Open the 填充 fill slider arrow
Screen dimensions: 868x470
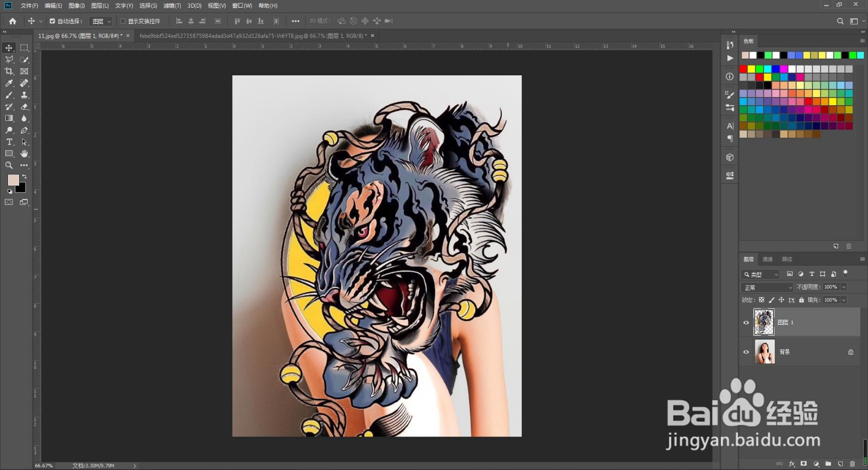coord(844,300)
